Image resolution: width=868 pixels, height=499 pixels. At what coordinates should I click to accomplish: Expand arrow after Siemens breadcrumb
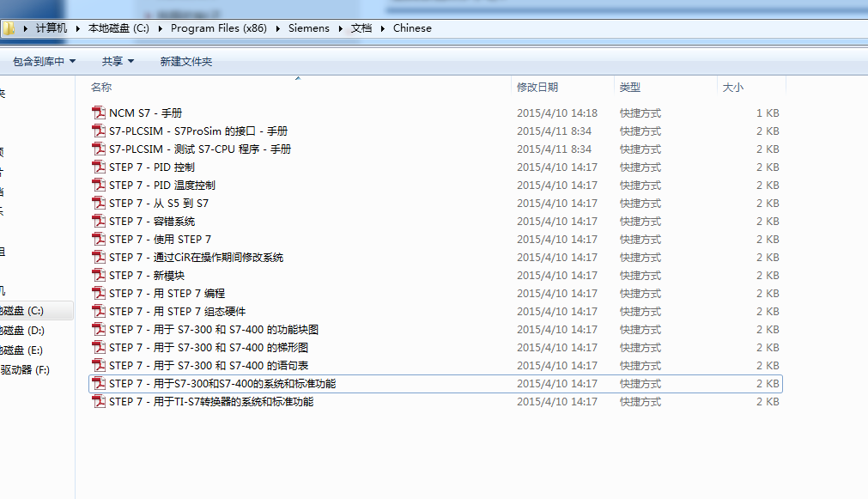(x=341, y=28)
